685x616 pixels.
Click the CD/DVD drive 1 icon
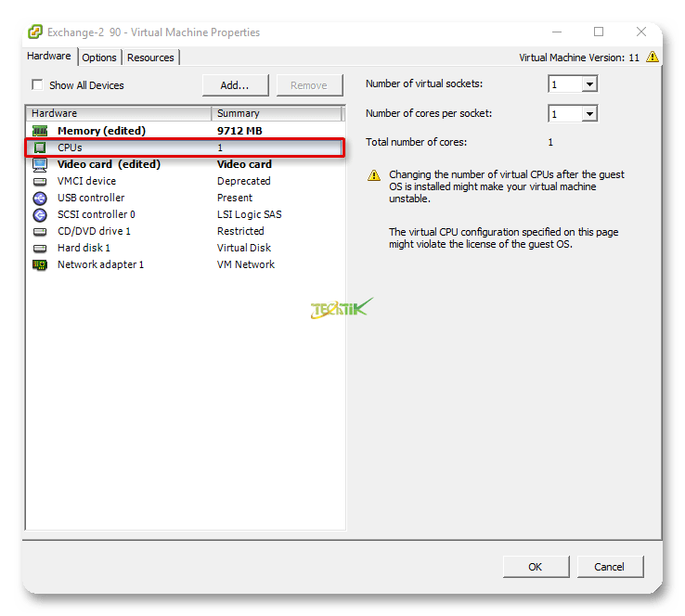point(40,231)
